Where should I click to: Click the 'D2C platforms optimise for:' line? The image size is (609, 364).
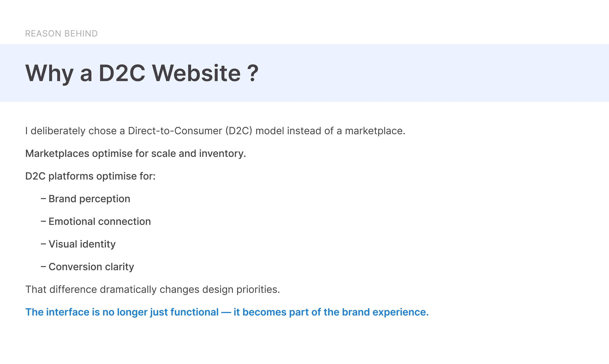[x=90, y=176]
